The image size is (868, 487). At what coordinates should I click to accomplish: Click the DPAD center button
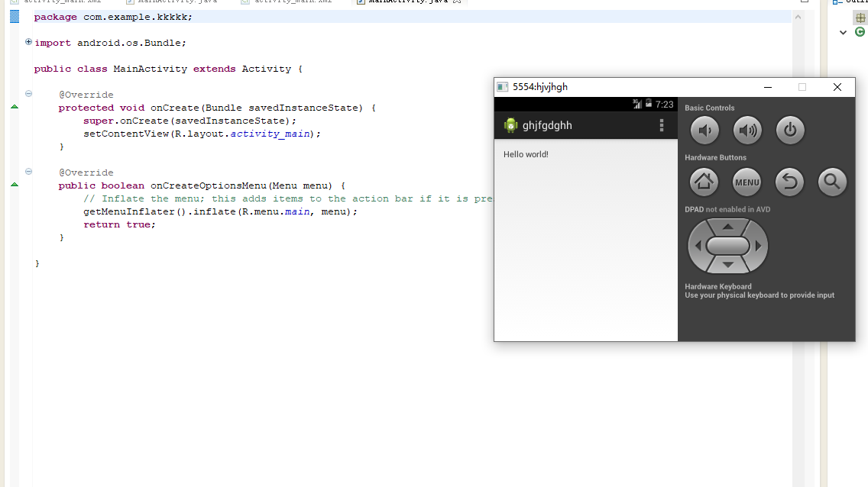(x=728, y=246)
